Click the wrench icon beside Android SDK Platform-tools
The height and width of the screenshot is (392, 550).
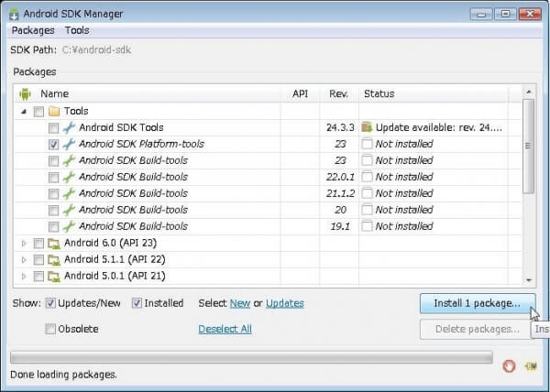[69, 144]
